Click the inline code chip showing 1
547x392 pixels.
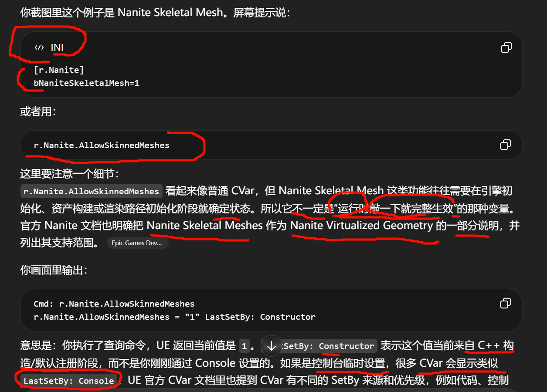pyautogui.click(x=244, y=346)
